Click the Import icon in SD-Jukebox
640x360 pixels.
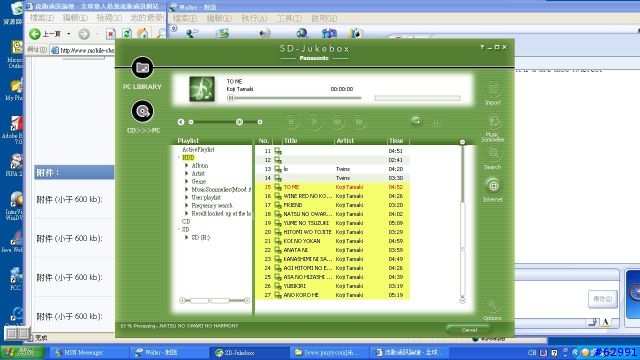493,89
